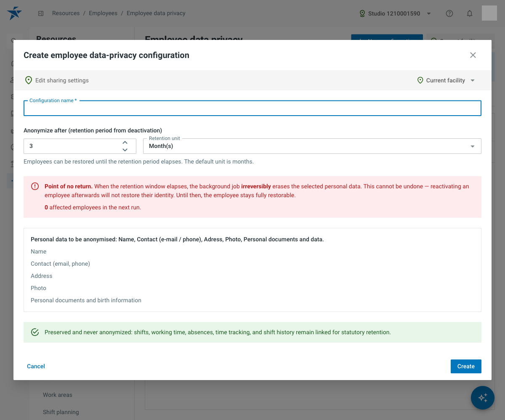Image resolution: width=505 pixels, height=420 pixels.
Task: Click the retention period number field
Action: (80, 146)
